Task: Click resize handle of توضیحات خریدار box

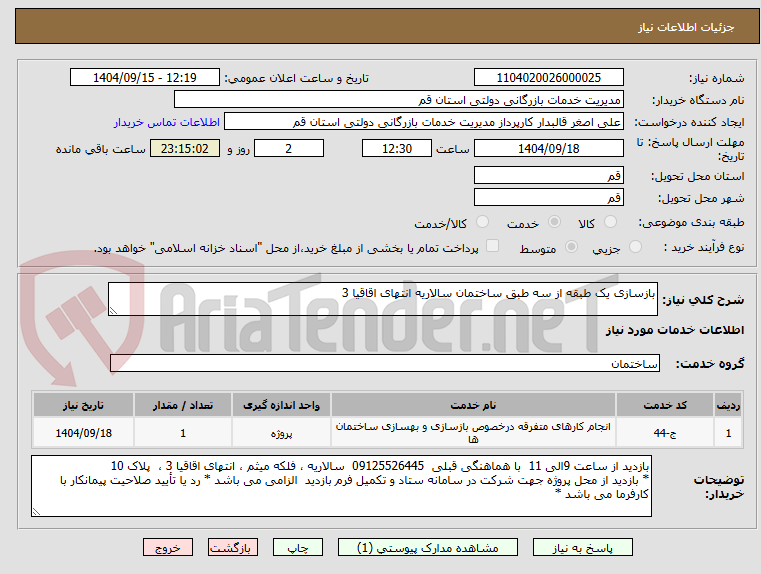Action: coord(36,511)
